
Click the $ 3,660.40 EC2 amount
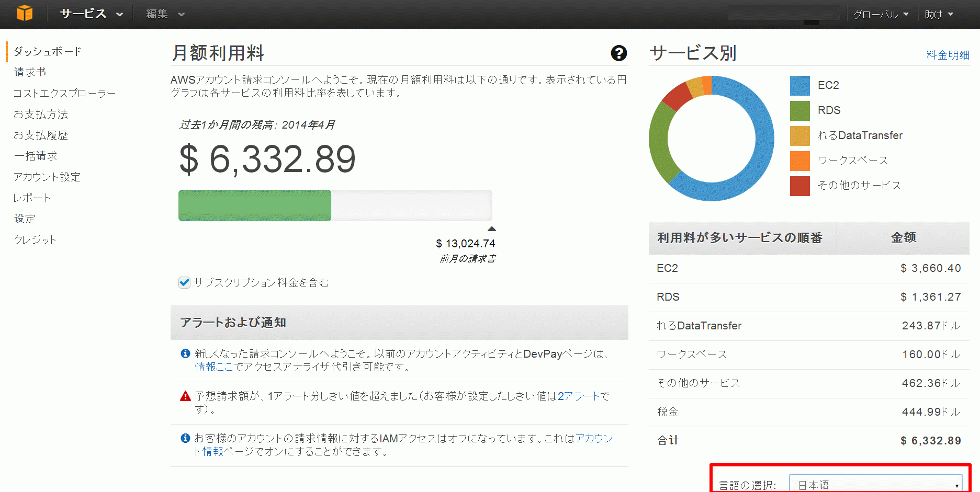930,268
